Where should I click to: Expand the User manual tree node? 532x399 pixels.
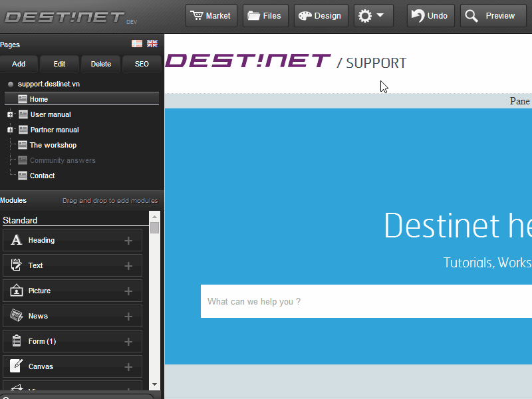click(10, 115)
